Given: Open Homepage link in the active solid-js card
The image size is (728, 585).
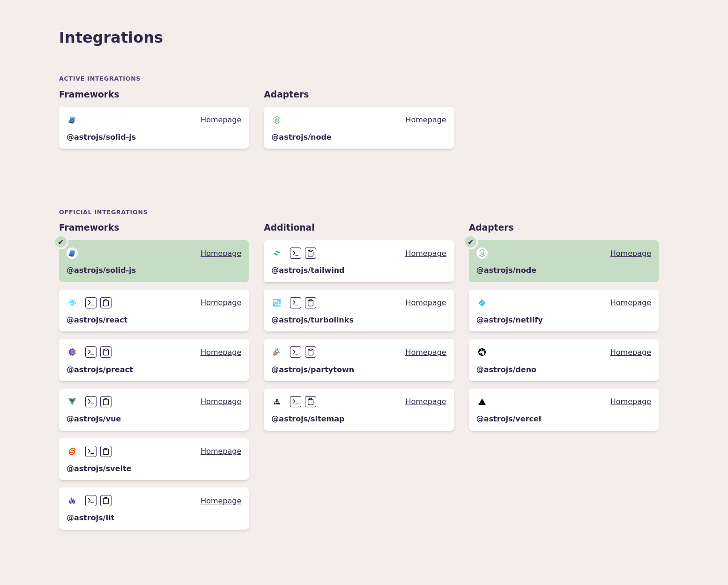Looking at the screenshot, I should 221,120.
